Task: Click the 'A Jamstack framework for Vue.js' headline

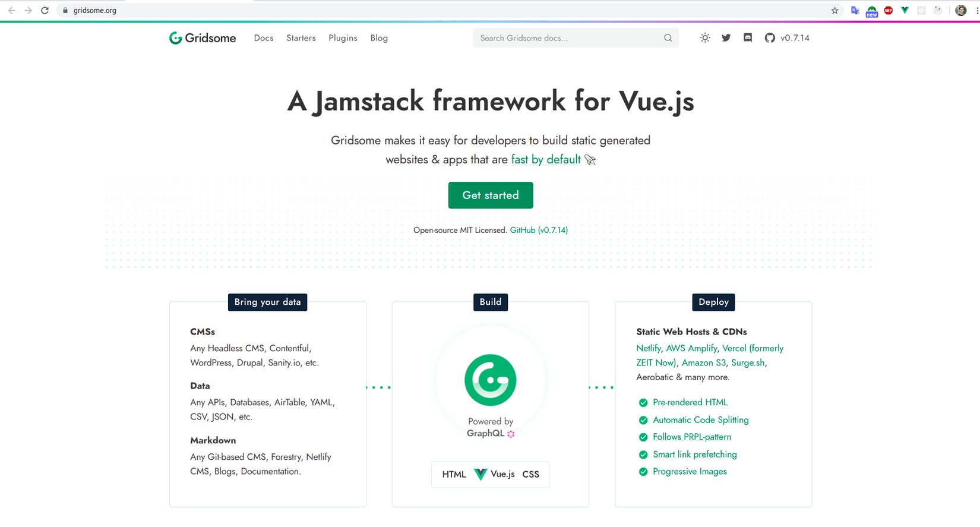Action: pos(491,101)
